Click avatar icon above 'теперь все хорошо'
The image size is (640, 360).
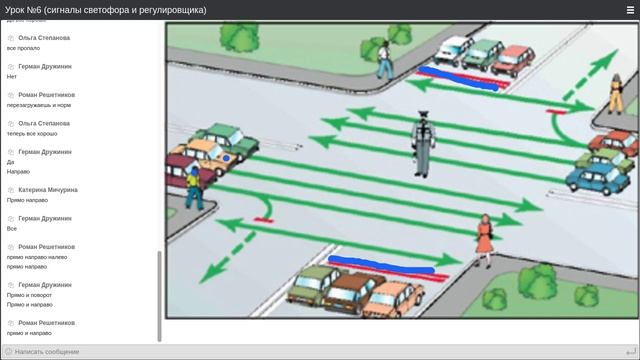[11, 124]
